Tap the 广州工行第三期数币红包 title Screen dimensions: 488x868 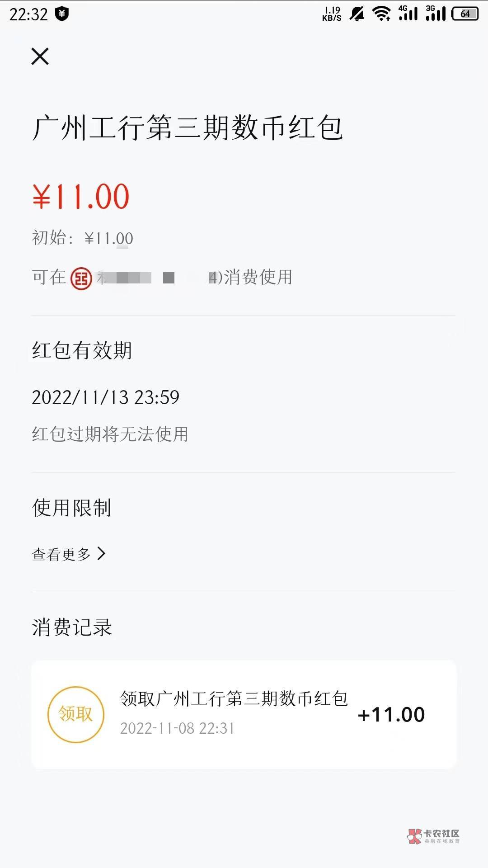point(188,128)
